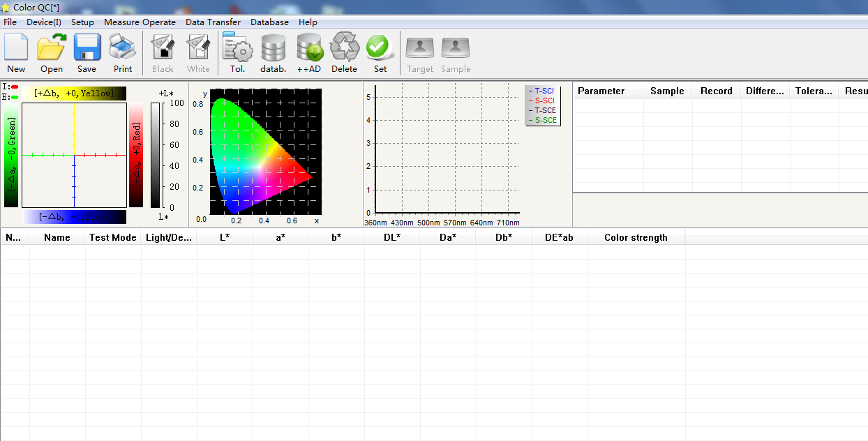Click the Sample column header in parameter table
The width and height of the screenshot is (868, 441).
667,91
